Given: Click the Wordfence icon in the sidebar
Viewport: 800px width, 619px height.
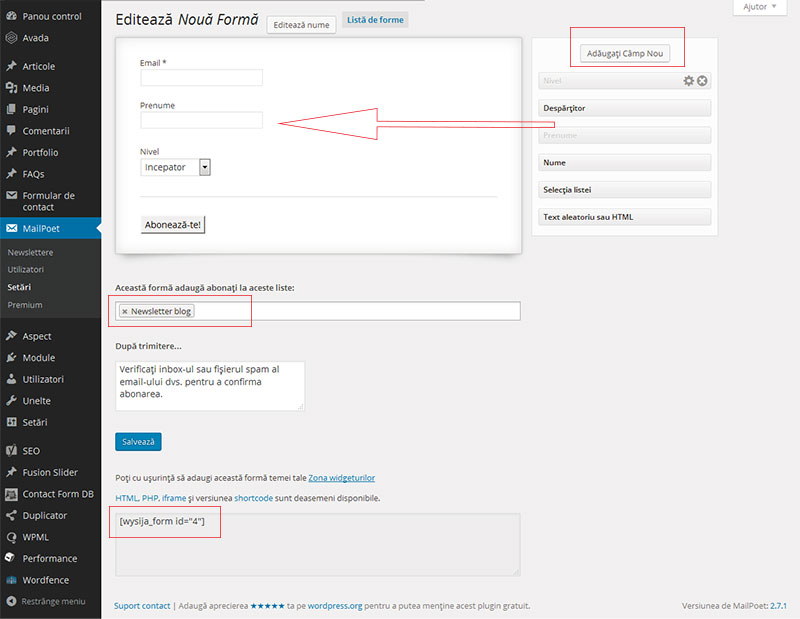Looking at the screenshot, I should click(x=12, y=580).
